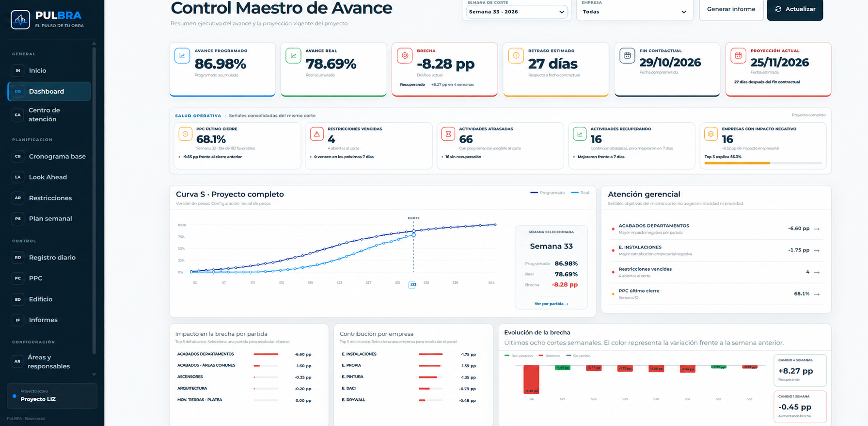868x426 pixels.
Task: Open Áreas y responsables in sidebar
Action: pyautogui.click(x=49, y=362)
